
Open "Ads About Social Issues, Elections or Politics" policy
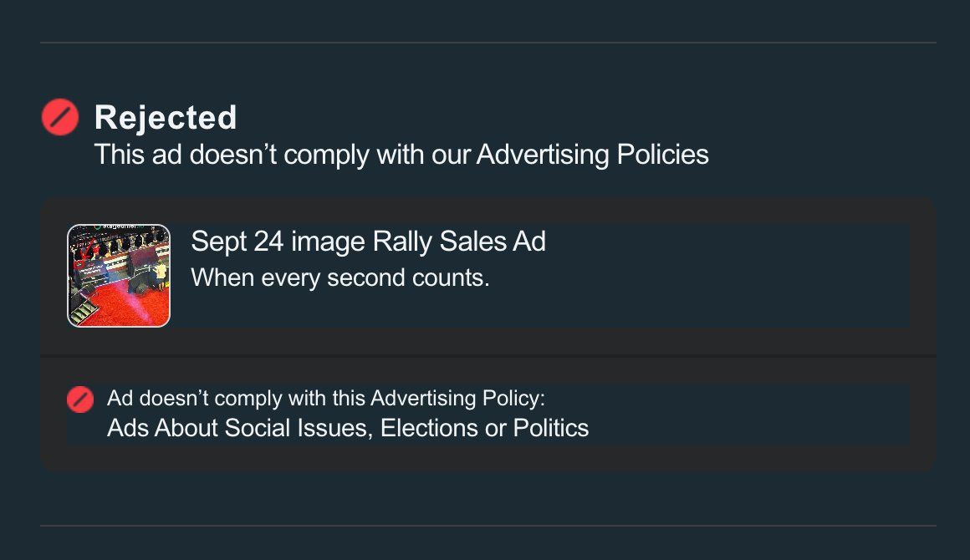(348, 428)
